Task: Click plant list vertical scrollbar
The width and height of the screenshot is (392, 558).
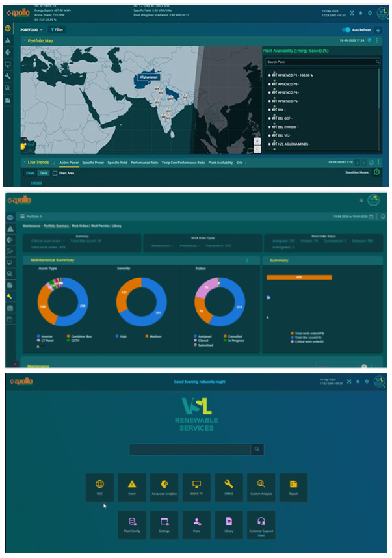Action: pos(379,89)
